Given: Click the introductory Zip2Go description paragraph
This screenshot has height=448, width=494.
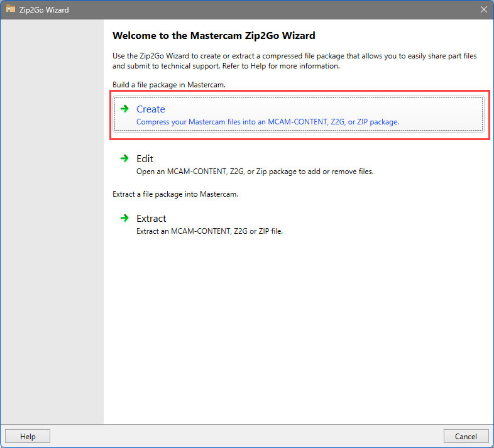Looking at the screenshot, I should 295,61.
